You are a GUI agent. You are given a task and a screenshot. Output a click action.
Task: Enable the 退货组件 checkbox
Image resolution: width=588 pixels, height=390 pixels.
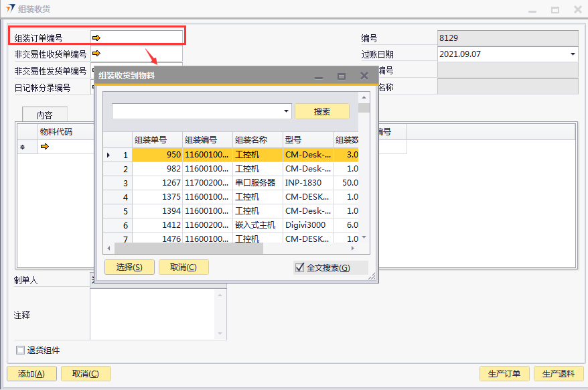20,350
